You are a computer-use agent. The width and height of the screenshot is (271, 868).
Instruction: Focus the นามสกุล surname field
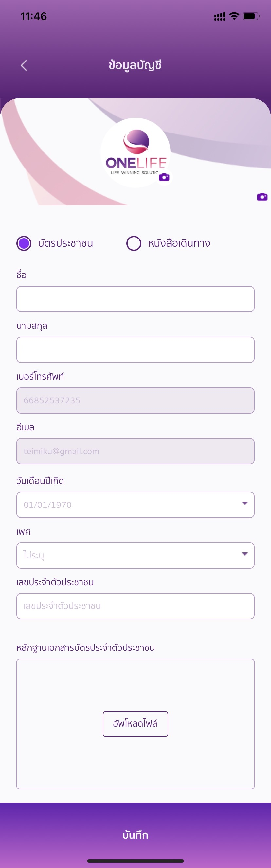135,349
